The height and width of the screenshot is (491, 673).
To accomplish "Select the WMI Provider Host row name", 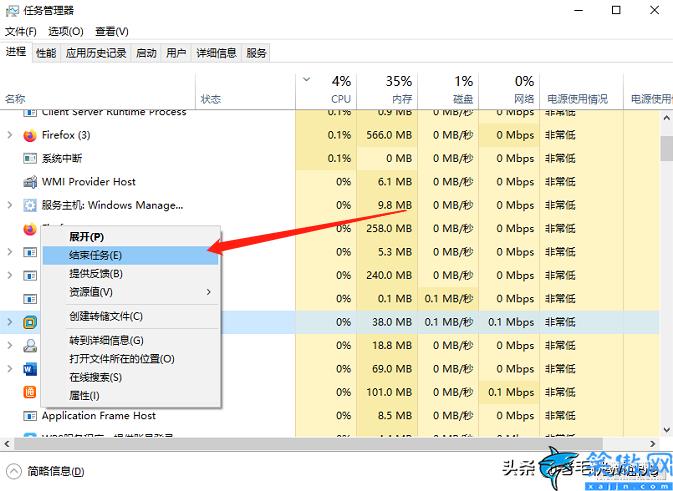I will 88,182.
